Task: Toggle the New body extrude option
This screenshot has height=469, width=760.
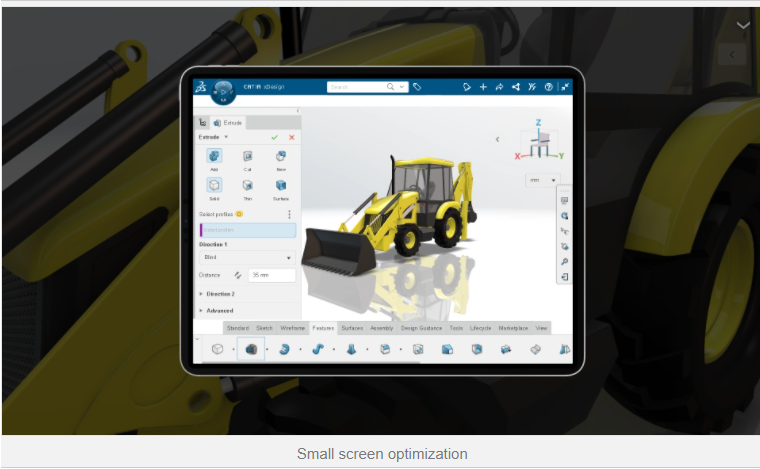Action: pyautogui.click(x=281, y=156)
